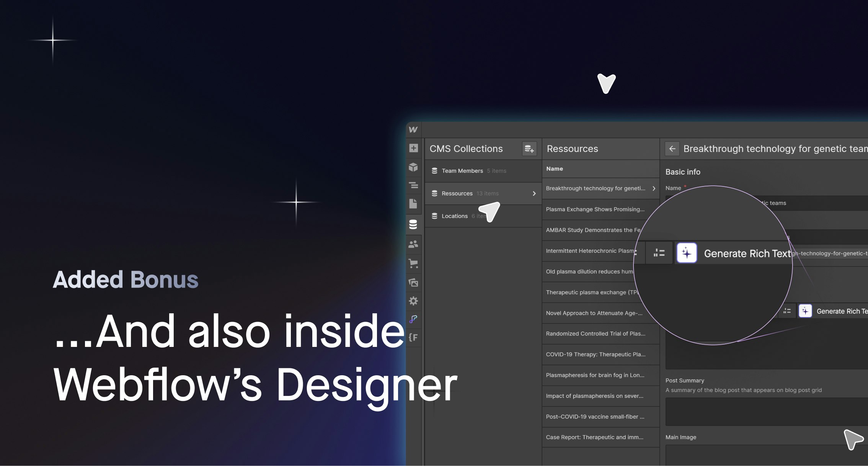Open the Components cube panel
The image size is (868, 466).
tap(413, 167)
